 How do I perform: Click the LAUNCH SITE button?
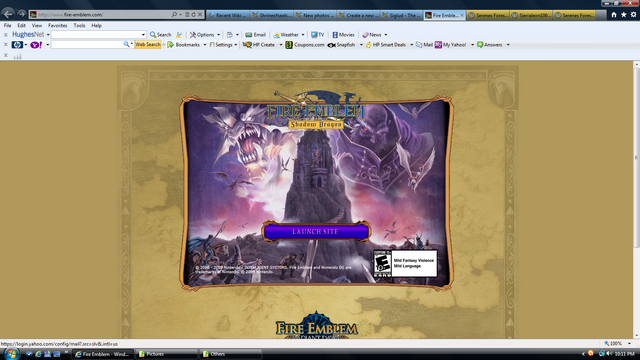point(316,231)
